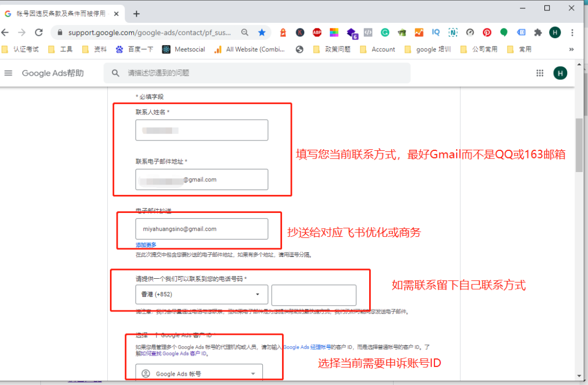Expand the country code dropdown 香港 (+852)

(202, 295)
